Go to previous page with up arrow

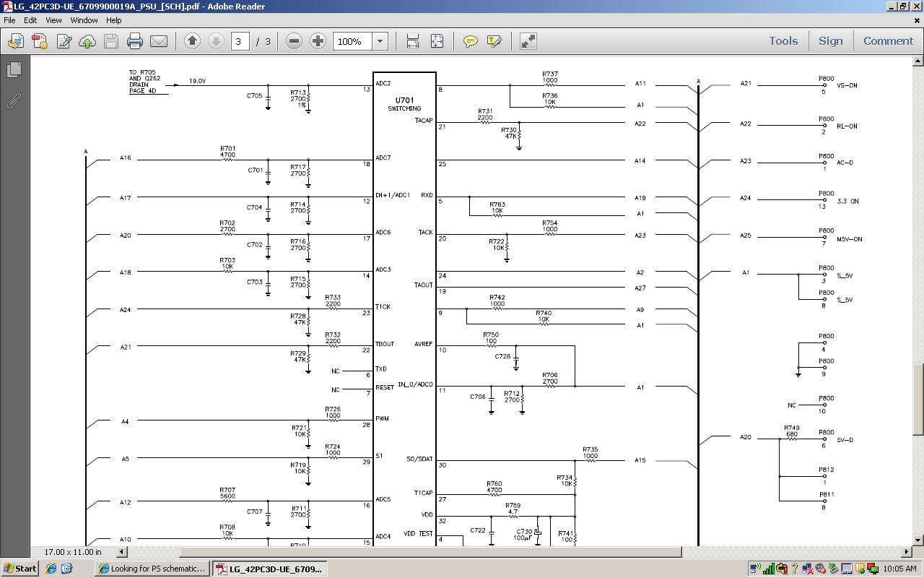192,41
